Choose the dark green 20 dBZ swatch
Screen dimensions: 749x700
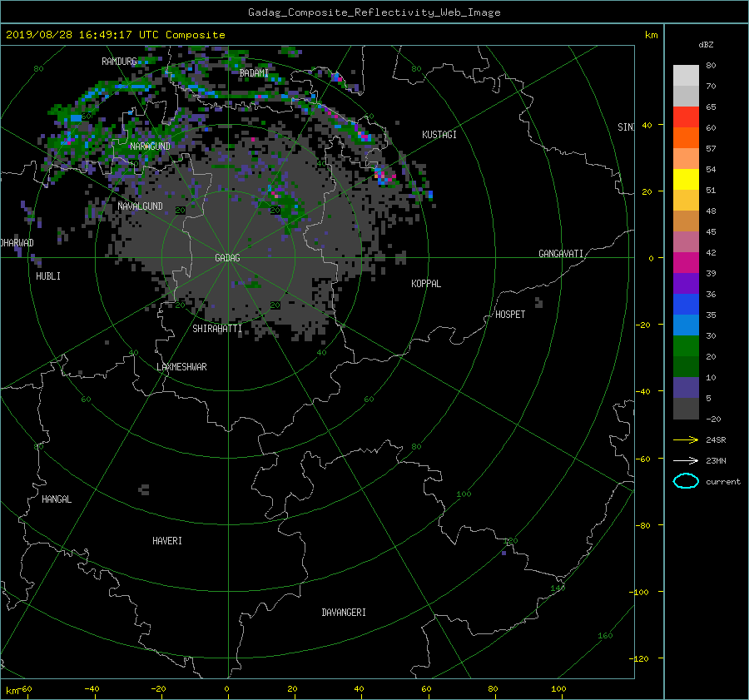point(686,366)
